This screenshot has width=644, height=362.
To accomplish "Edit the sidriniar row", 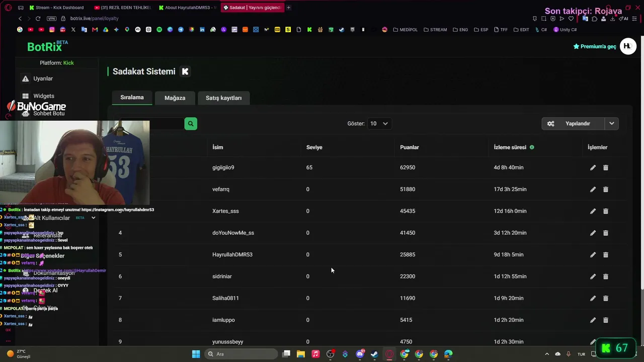I will (x=593, y=277).
